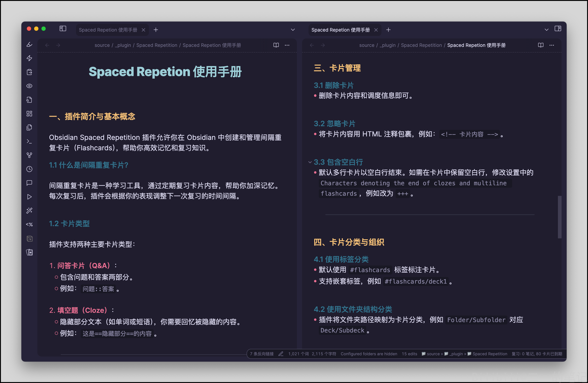Switch left pane to reading view
588x383 pixels.
click(276, 45)
